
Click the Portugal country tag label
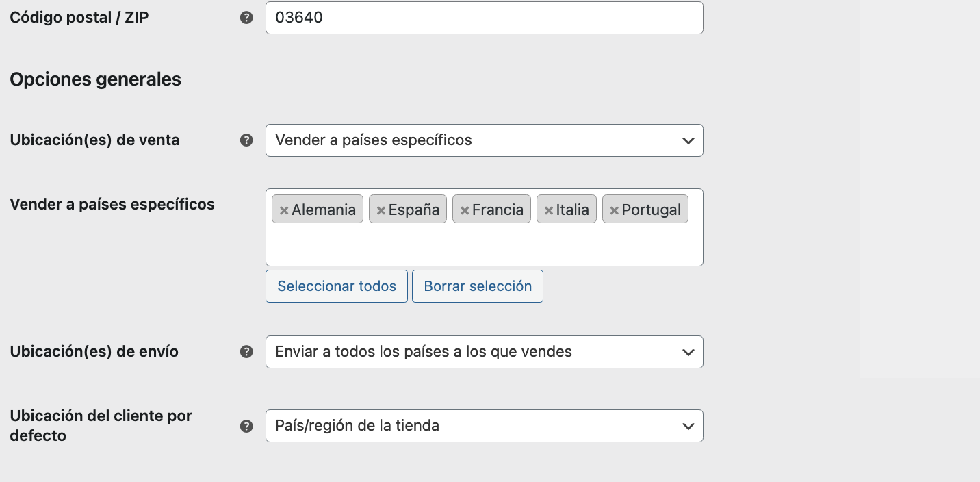652,210
